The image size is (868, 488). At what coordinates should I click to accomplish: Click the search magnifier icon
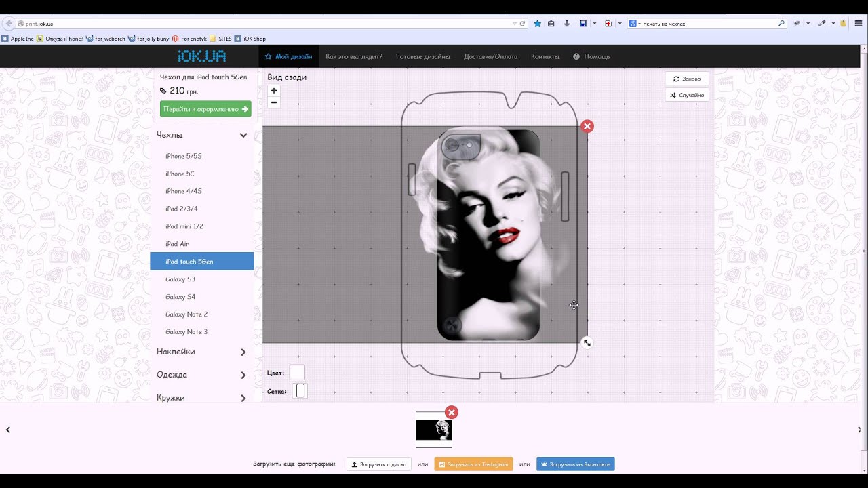781,24
